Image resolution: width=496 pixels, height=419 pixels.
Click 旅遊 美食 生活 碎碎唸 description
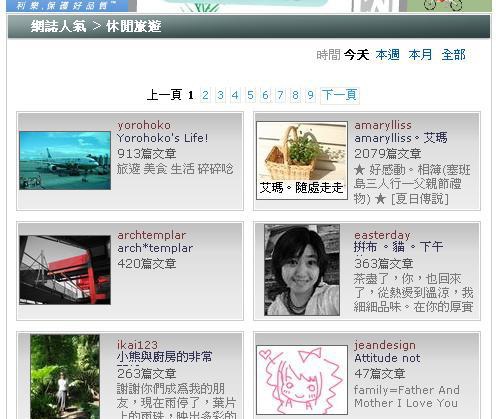coord(175,169)
